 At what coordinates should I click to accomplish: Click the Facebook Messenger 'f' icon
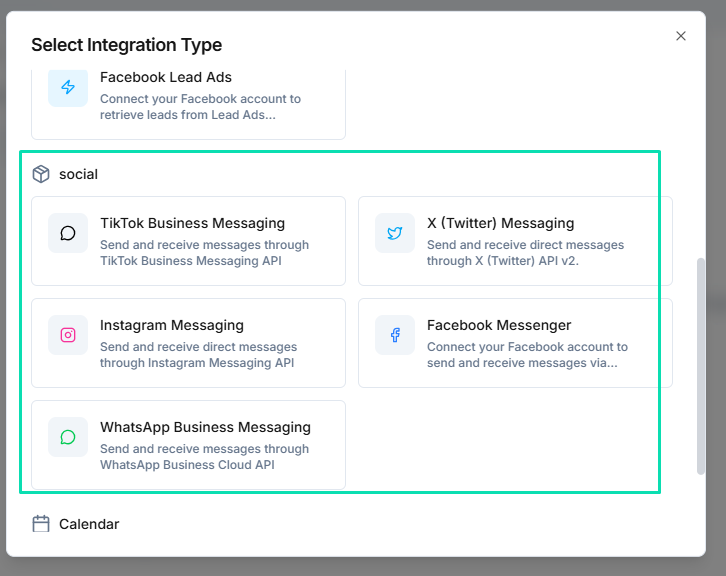[x=395, y=335]
